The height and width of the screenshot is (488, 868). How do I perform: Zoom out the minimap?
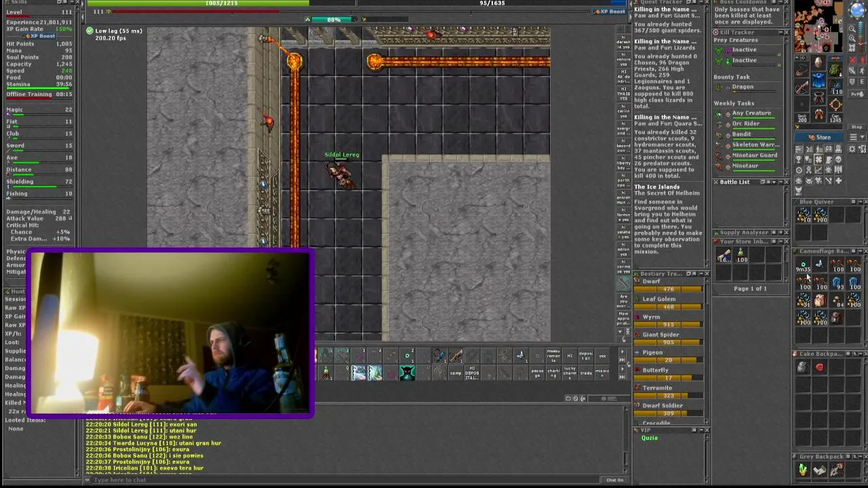click(x=852, y=28)
